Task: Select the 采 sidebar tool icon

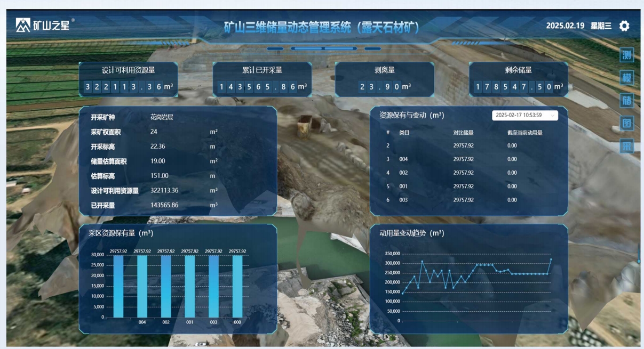Action: [627, 146]
